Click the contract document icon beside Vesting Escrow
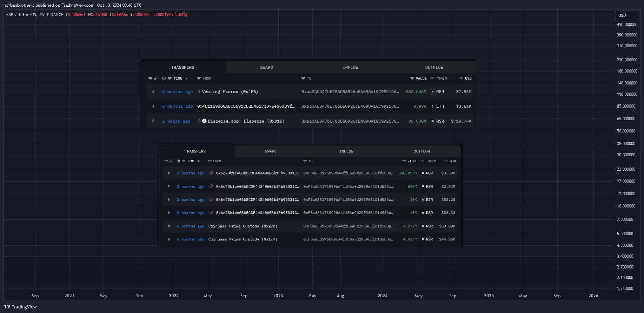Viewport: 644px width, 313px height. [x=199, y=91]
